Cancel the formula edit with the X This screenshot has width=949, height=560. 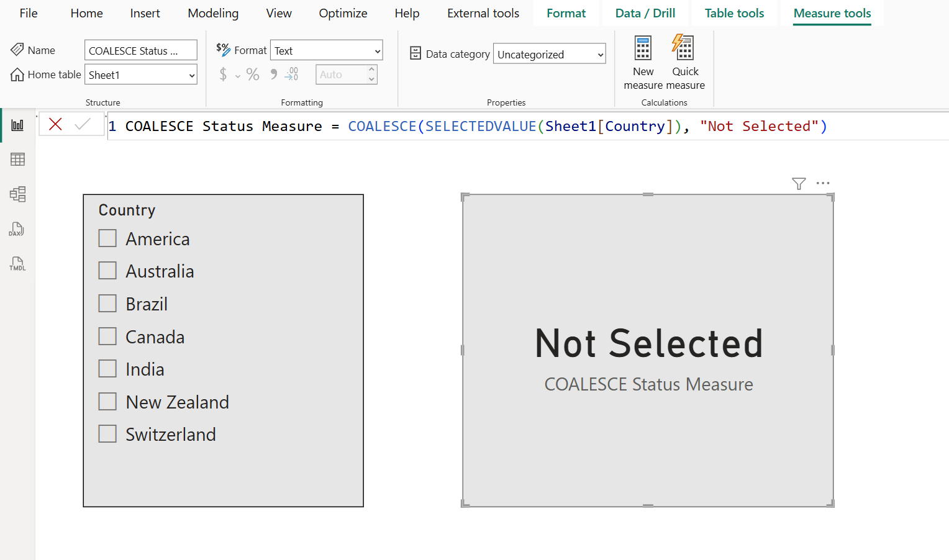55,124
